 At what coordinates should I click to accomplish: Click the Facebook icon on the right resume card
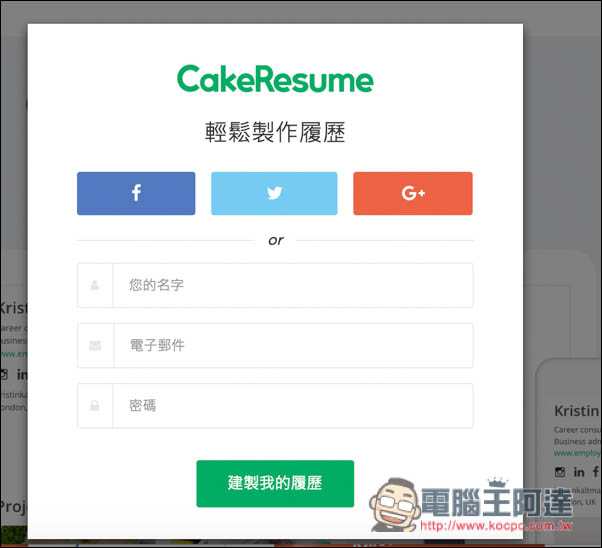[596, 472]
